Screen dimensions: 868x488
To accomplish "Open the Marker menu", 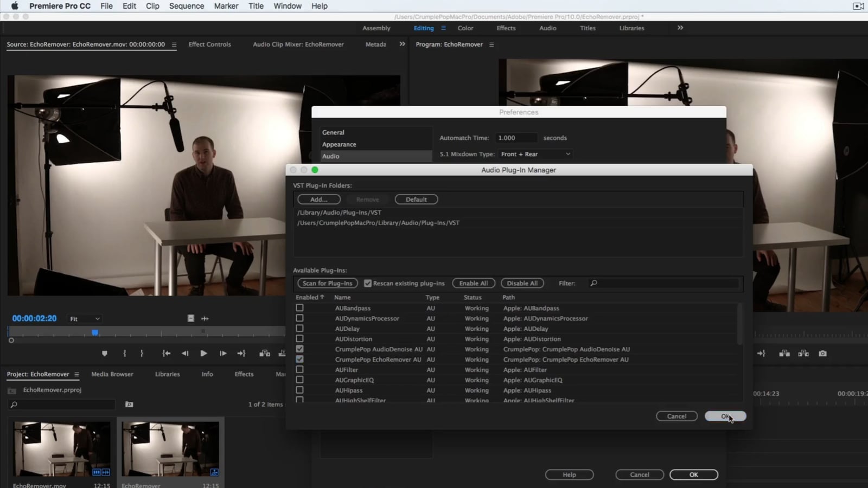I will [226, 6].
